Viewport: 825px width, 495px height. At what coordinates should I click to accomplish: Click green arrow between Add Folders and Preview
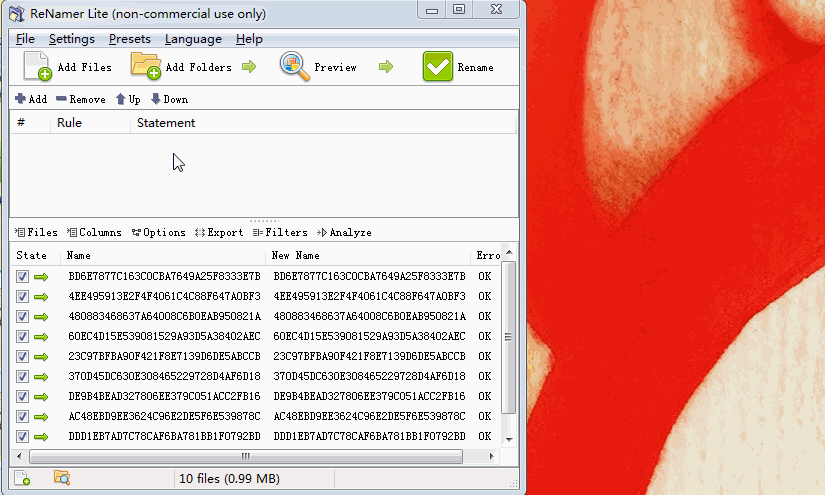(249, 67)
